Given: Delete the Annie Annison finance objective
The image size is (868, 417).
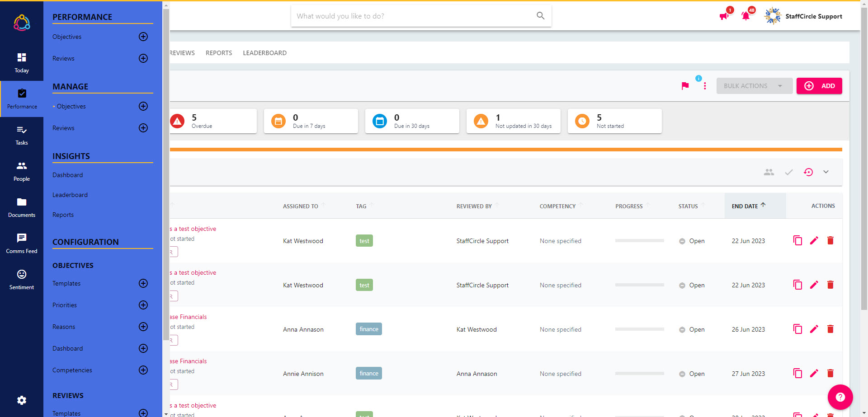Looking at the screenshot, I should 830,373.
